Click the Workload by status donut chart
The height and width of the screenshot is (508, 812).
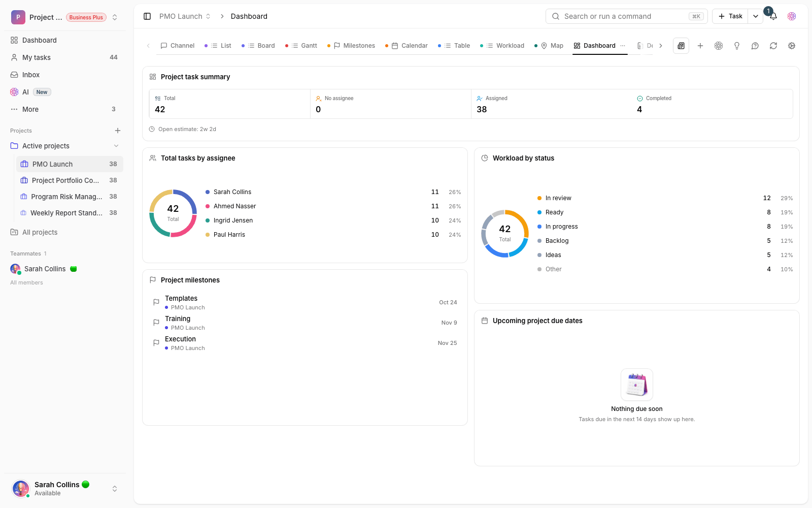(x=505, y=234)
